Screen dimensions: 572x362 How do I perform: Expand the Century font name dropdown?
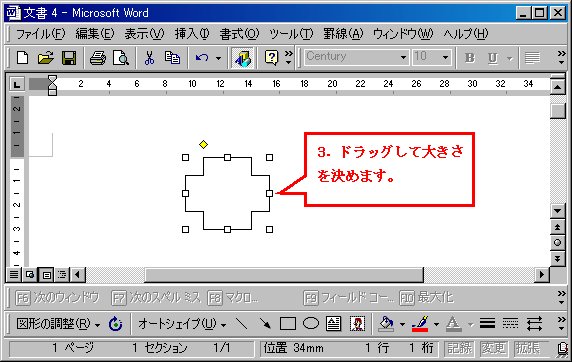(403, 58)
